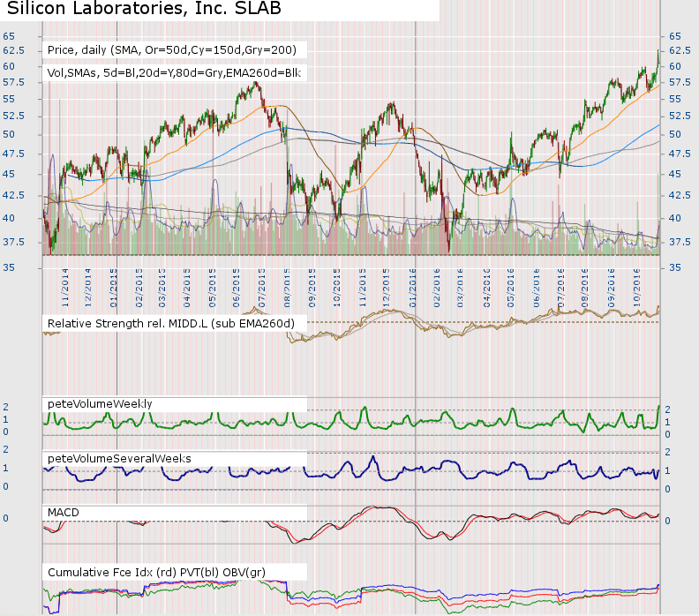Click the 55 value on right price axis
This screenshot has height=616, width=699.
(675, 99)
